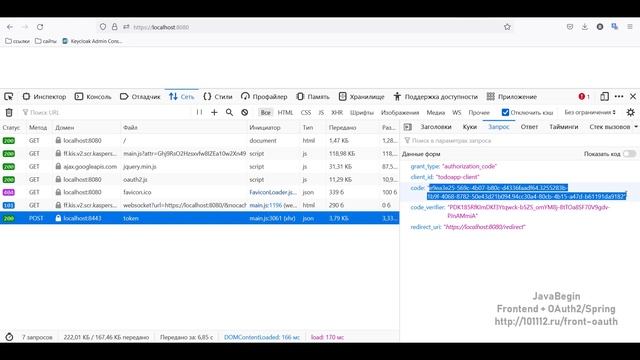Enable the HTML filter
640x360 pixels.
[x=285, y=112]
